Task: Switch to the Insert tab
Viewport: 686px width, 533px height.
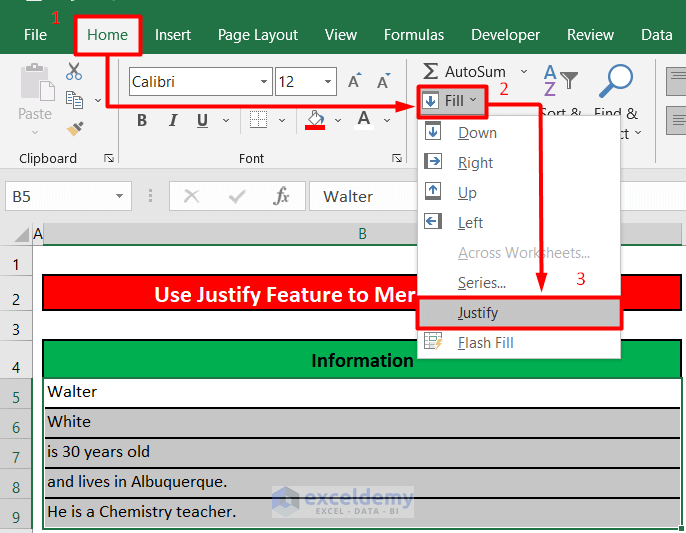Action: [173, 35]
